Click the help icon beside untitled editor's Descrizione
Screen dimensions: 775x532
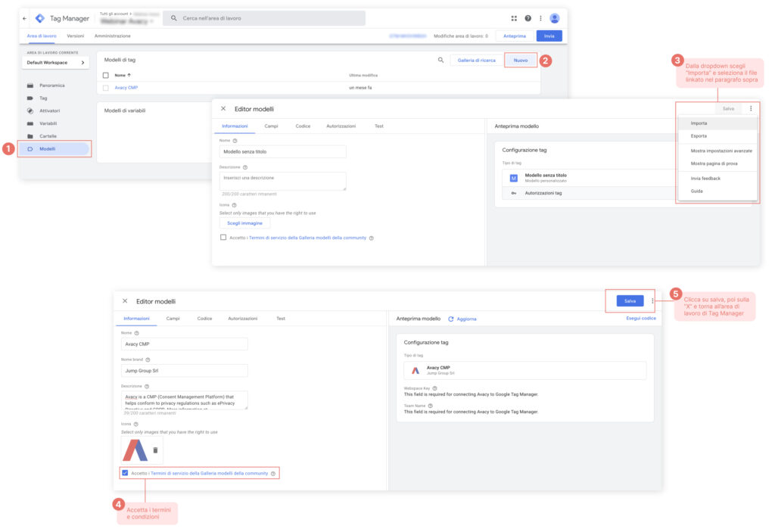(x=245, y=167)
